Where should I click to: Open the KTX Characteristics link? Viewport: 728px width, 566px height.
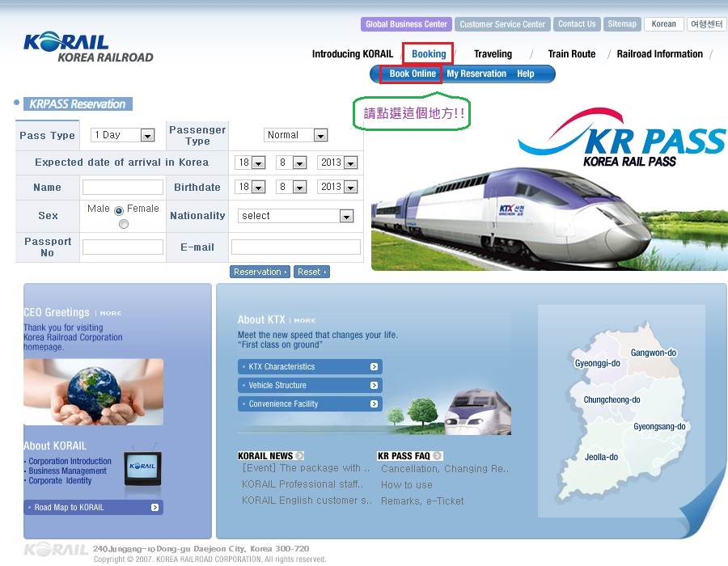click(310, 366)
